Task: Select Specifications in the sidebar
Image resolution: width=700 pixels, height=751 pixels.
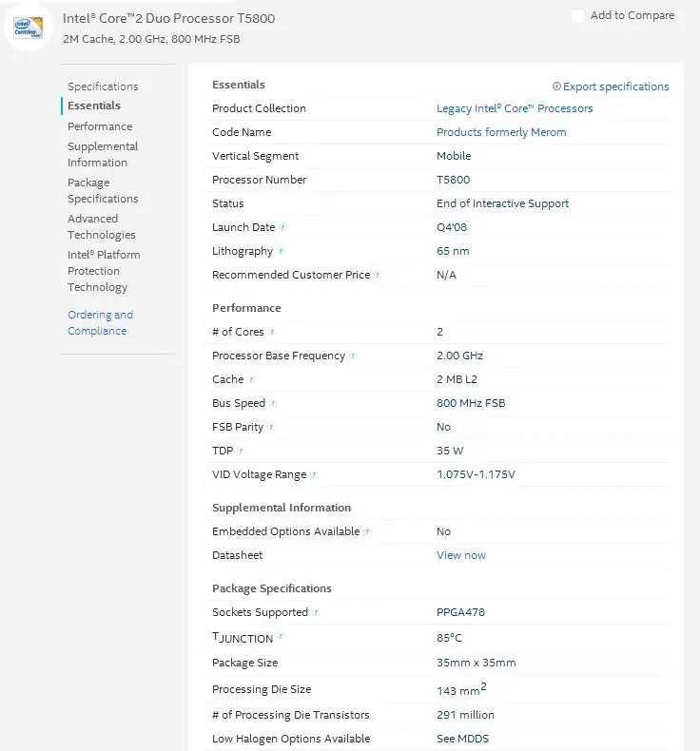Action: 103,87
